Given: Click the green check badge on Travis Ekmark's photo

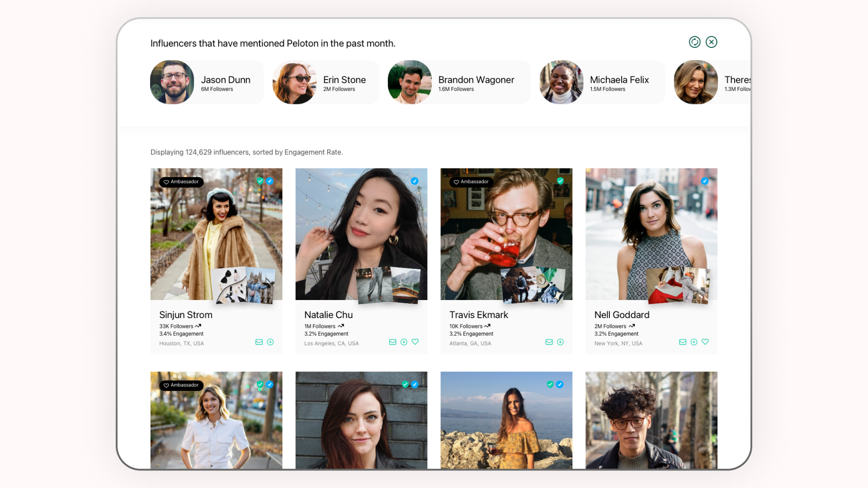Looking at the screenshot, I should point(560,181).
